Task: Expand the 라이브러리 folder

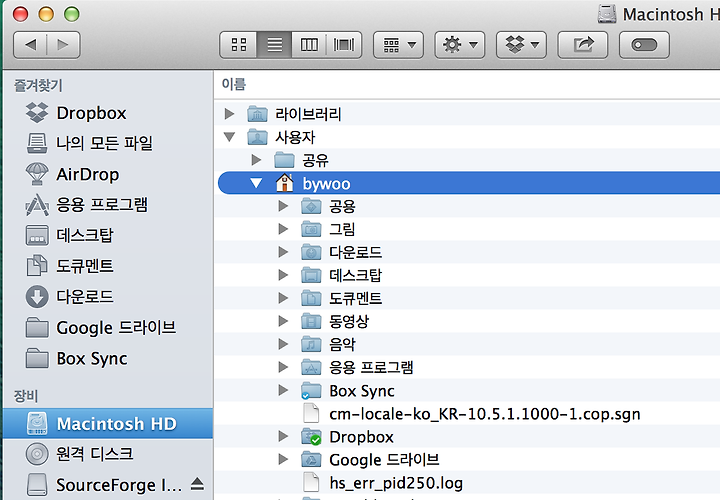Action: pyautogui.click(x=229, y=113)
